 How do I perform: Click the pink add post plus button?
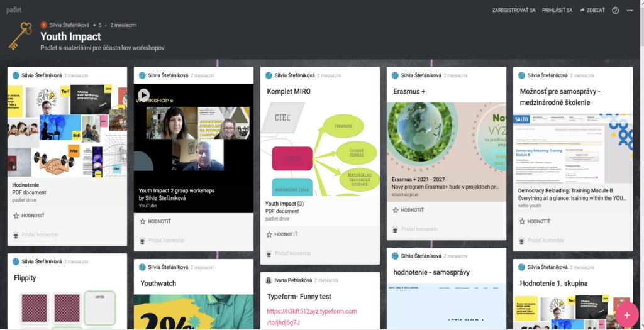tap(626, 312)
